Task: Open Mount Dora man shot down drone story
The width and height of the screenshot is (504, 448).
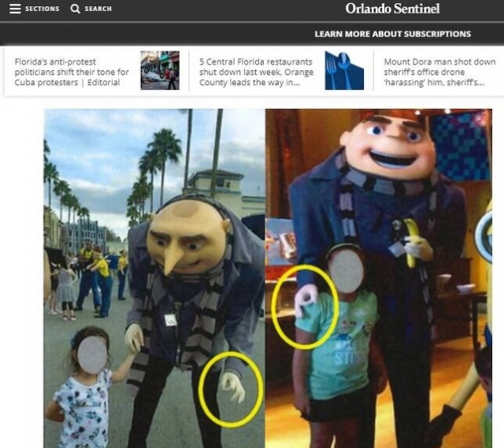Action: click(x=439, y=72)
